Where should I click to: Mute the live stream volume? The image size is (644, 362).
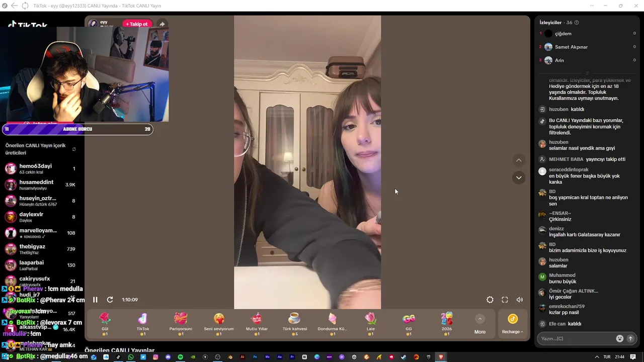520,300
